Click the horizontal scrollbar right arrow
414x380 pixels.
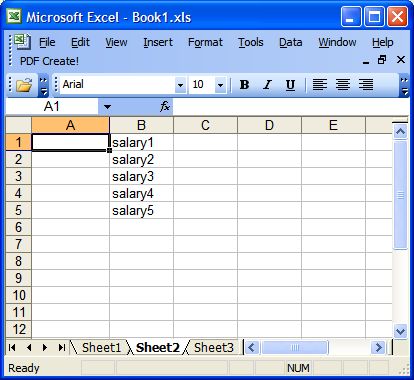click(378, 348)
